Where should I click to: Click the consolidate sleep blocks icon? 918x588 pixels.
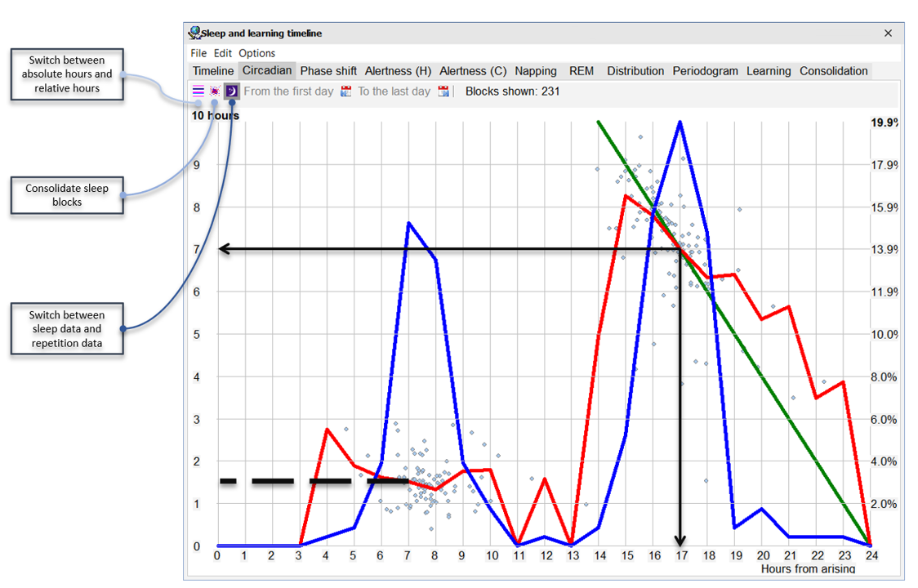tap(215, 91)
